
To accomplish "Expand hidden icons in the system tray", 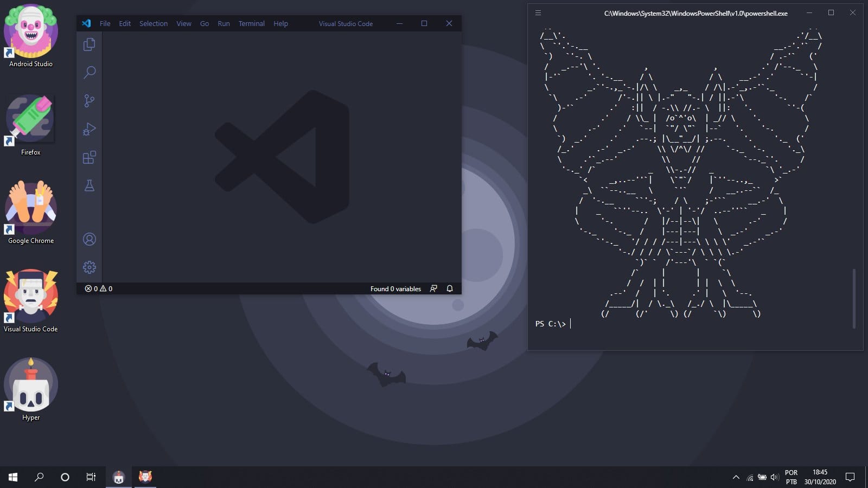I will pyautogui.click(x=736, y=477).
